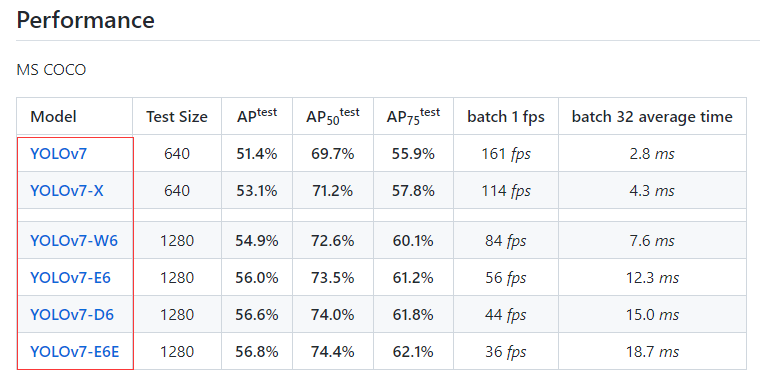Viewport: 760px width, 381px height.
Task: Select the 161 fps cell for YOLOv7
Action: (x=506, y=154)
